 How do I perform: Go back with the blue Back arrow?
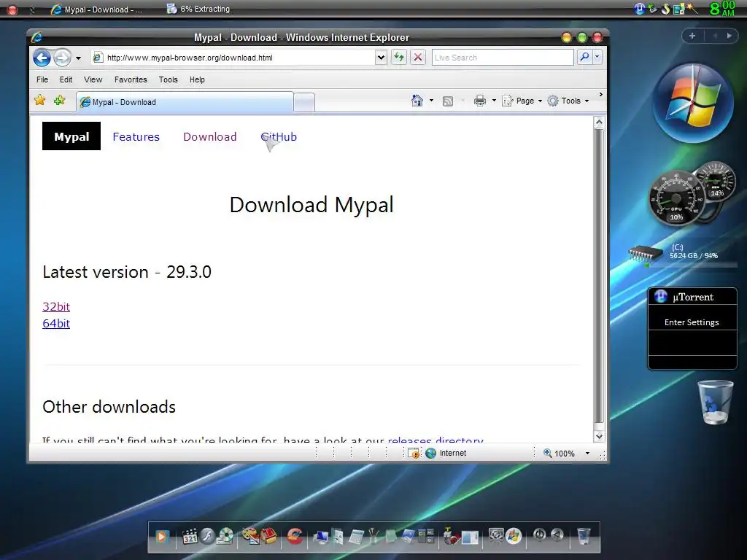tap(42, 58)
